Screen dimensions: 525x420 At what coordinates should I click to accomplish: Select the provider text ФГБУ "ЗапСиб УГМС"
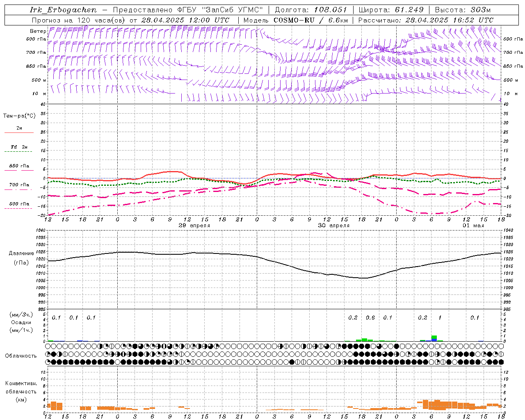tap(220, 10)
